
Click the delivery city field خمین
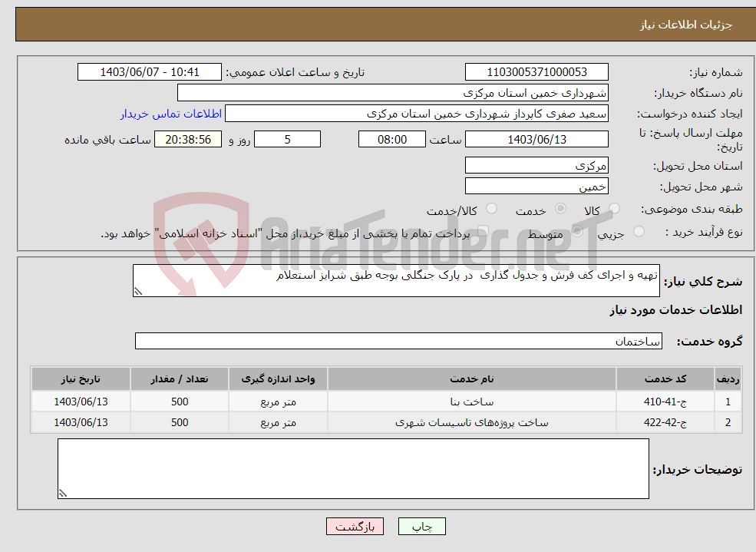(x=536, y=186)
